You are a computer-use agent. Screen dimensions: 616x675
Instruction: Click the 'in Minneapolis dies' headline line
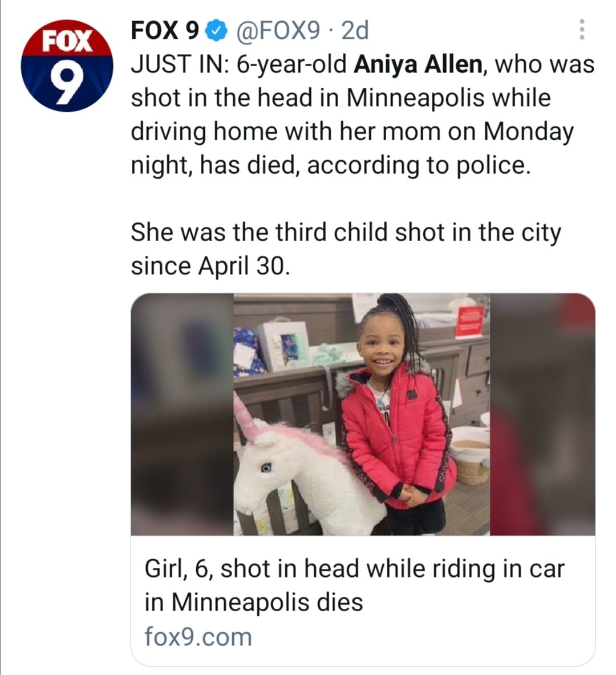coord(254,601)
